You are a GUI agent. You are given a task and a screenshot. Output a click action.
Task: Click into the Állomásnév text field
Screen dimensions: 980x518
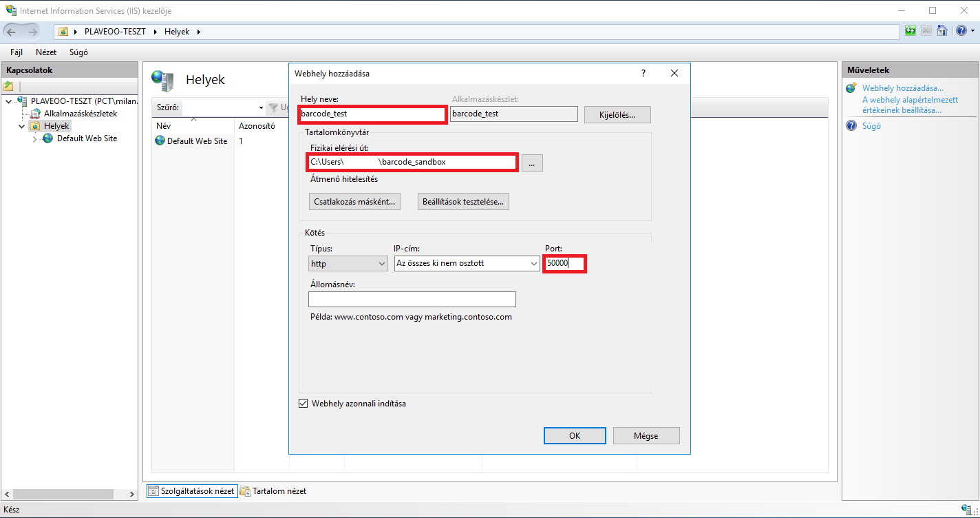coord(412,300)
